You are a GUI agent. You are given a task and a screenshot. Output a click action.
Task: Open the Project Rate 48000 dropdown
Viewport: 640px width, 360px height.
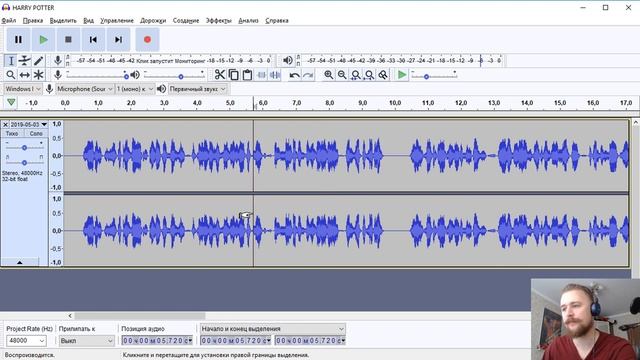coord(26,340)
